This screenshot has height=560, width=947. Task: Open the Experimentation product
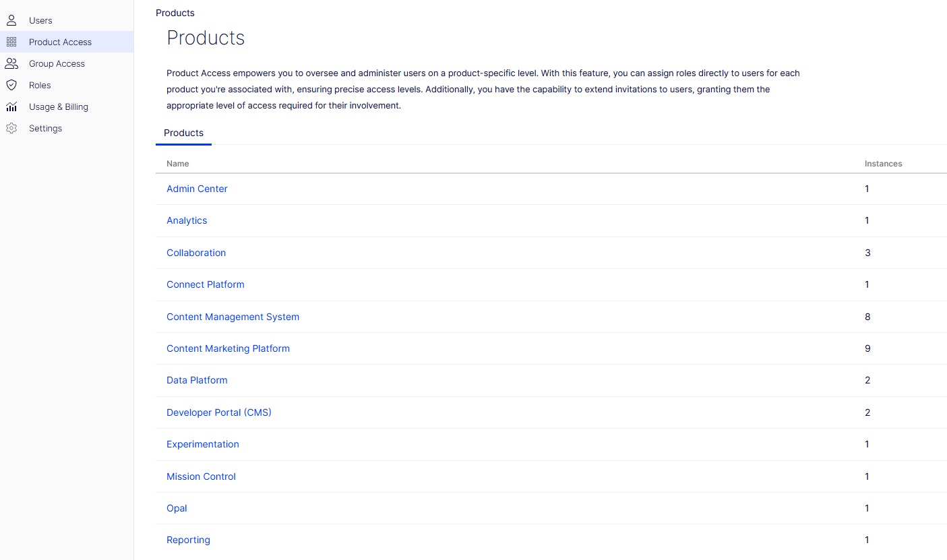202,444
